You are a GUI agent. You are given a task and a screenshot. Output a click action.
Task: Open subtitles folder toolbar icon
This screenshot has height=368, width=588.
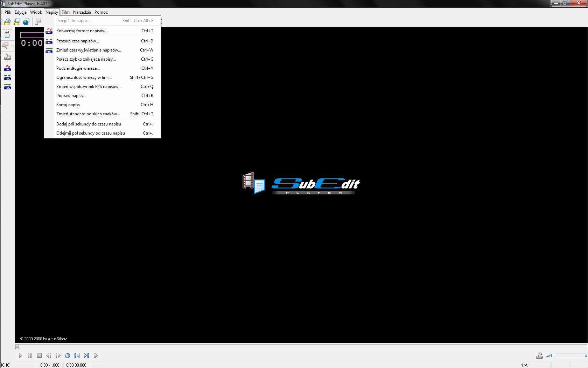(x=16, y=22)
